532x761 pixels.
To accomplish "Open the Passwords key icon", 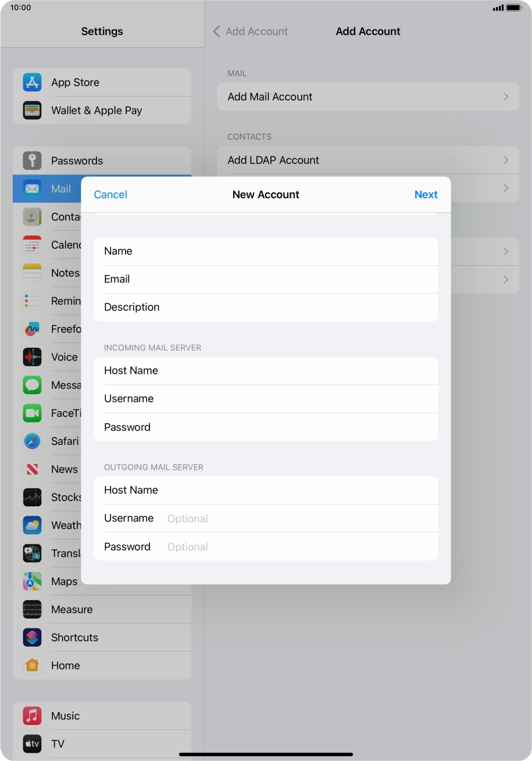I will 32,160.
